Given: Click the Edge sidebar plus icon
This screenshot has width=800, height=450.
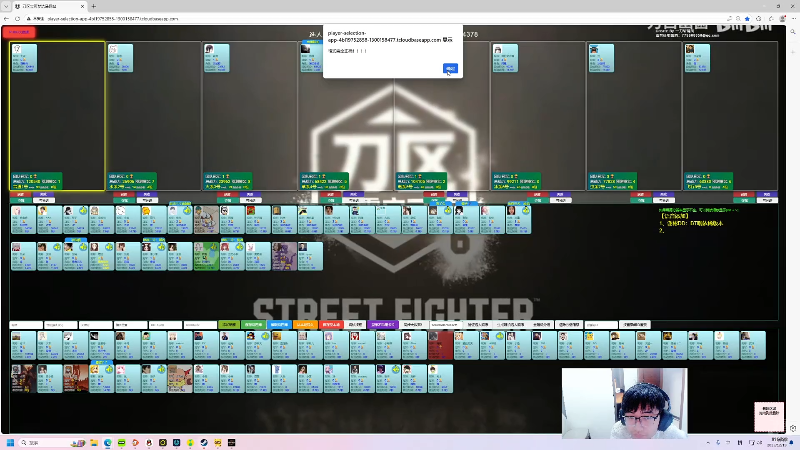Looking at the screenshot, I should pos(793,52).
